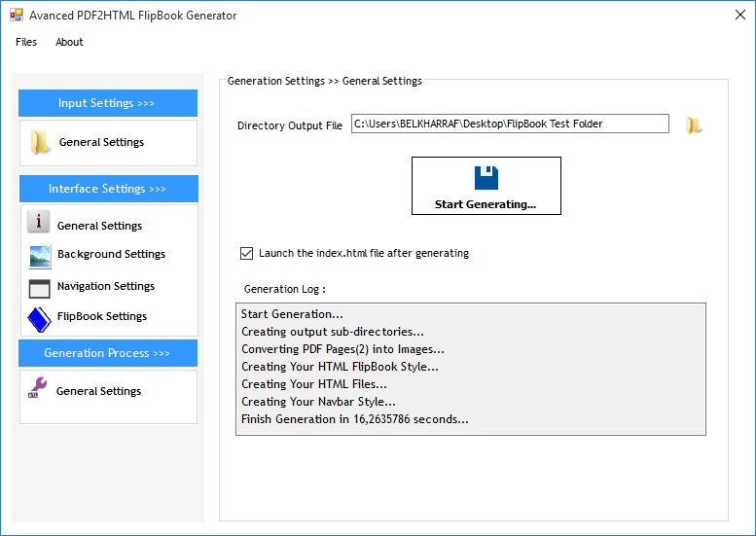Click the Directory Output File path field
The width and height of the screenshot is (756, 536).
pyautogui.click(x=510, y=124)
